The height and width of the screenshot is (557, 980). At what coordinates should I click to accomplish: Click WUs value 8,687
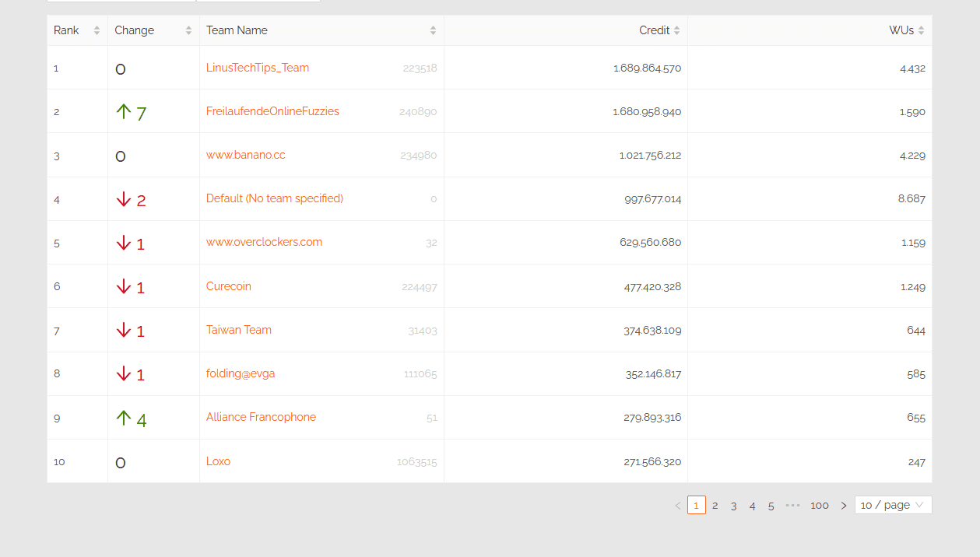pyautogui.click(x=912, y=199)
